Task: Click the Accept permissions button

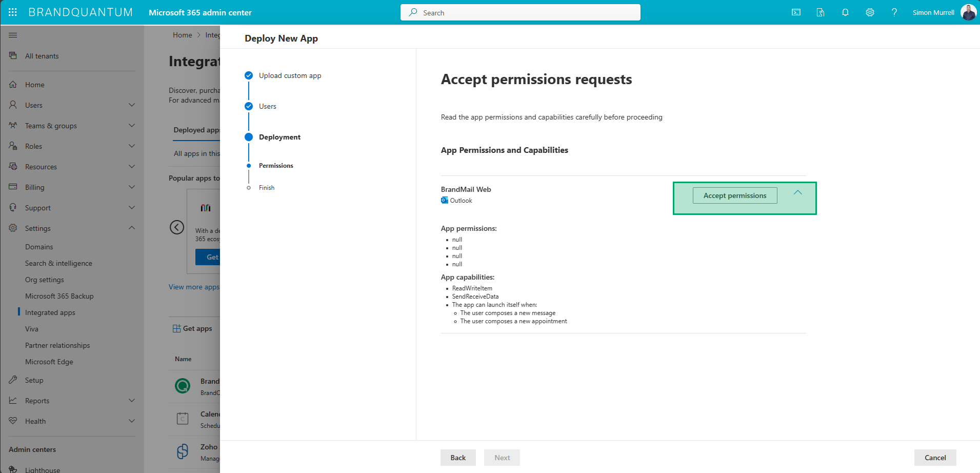Action: [x=735, y=195]
